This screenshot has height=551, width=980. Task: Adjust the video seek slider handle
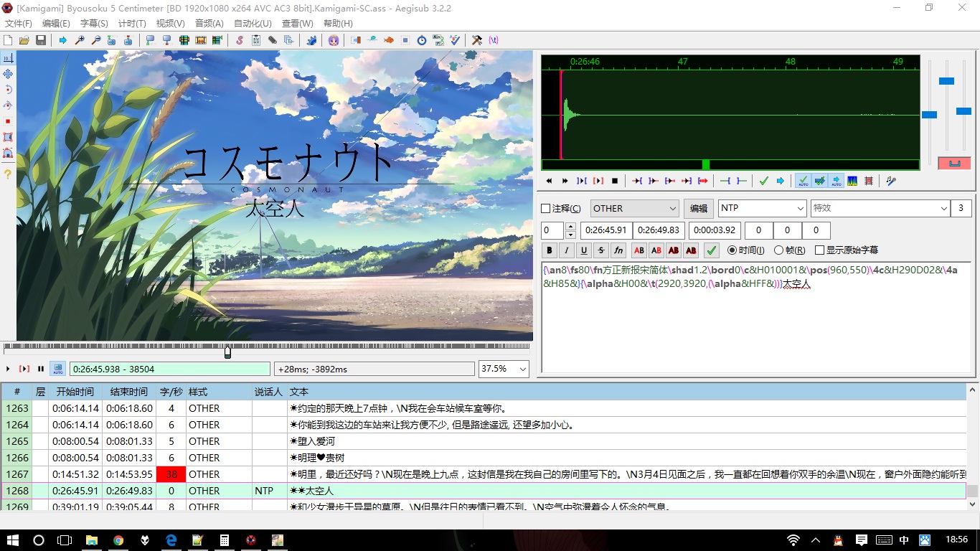pos(227,352)
